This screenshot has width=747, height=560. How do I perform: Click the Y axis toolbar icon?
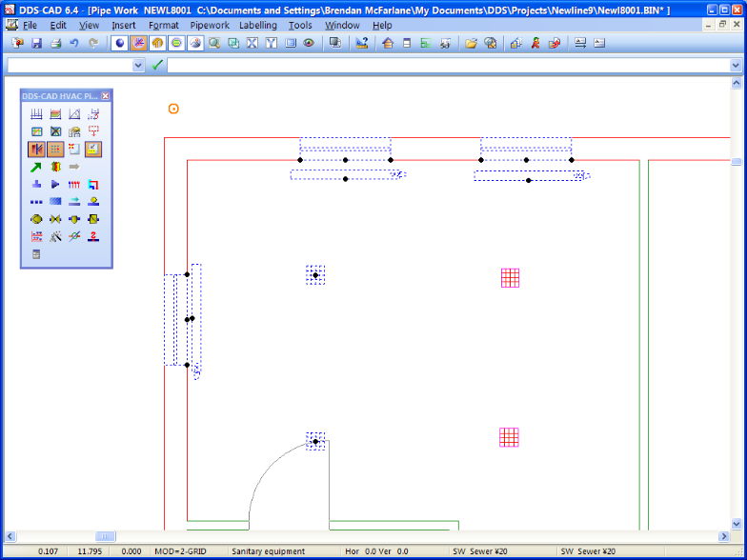(271, 44)
